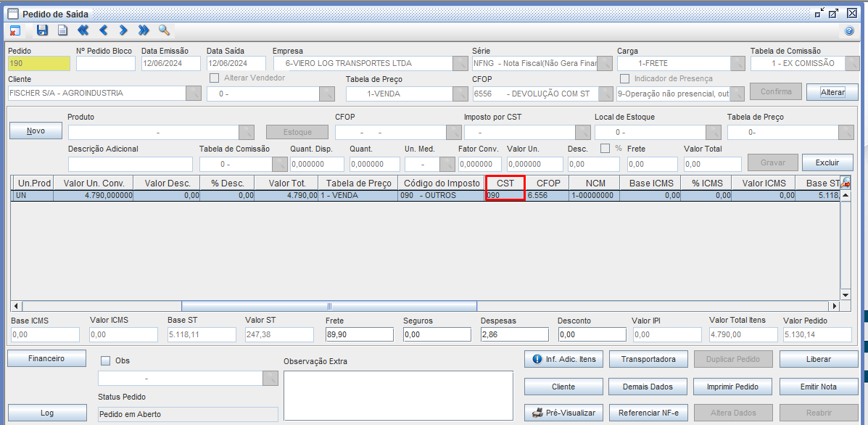868x425 pixels.
Task: Click the Transportadora button
Action: point(648,359)
